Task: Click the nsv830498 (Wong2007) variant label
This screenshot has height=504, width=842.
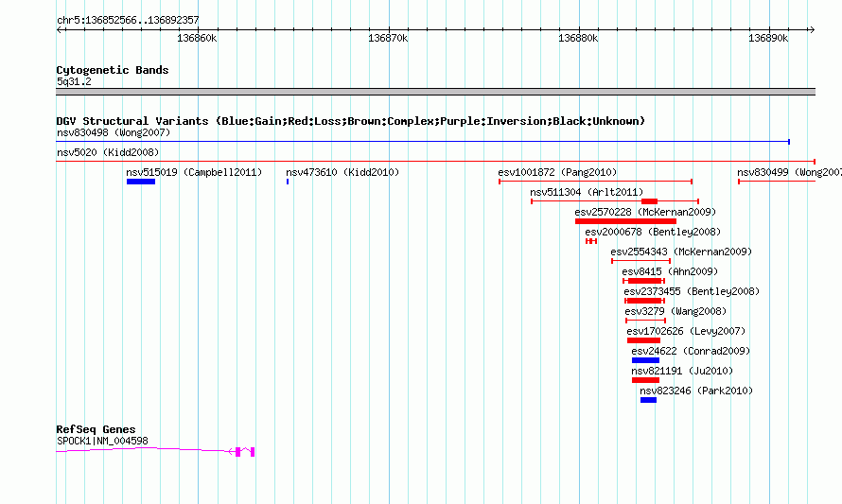Action: [x=114, y=132]
